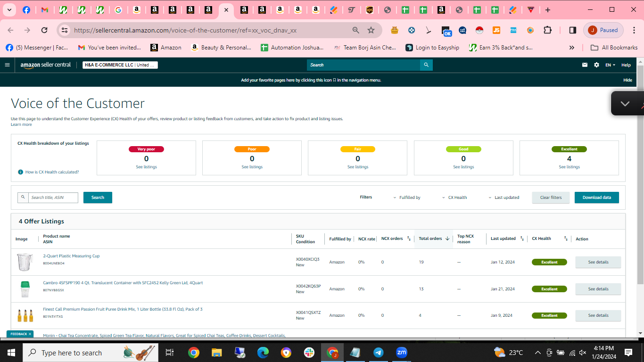Expand the Fulfilled by filter
The width and height of the screenshot is (644, 362).
tap(406, 197)
